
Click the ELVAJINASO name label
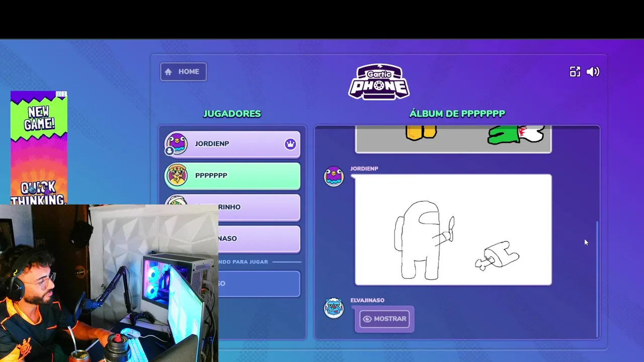(367, 300)
